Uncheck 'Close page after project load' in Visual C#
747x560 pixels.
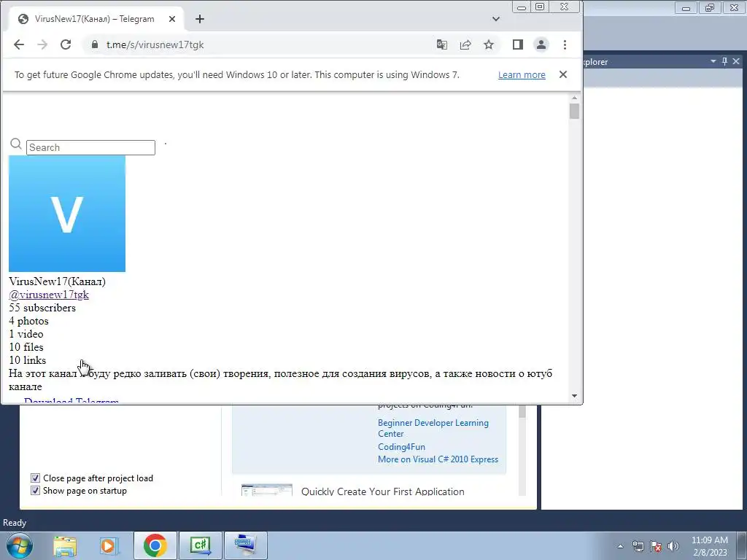pyautogui.click(x=35, y=478)
